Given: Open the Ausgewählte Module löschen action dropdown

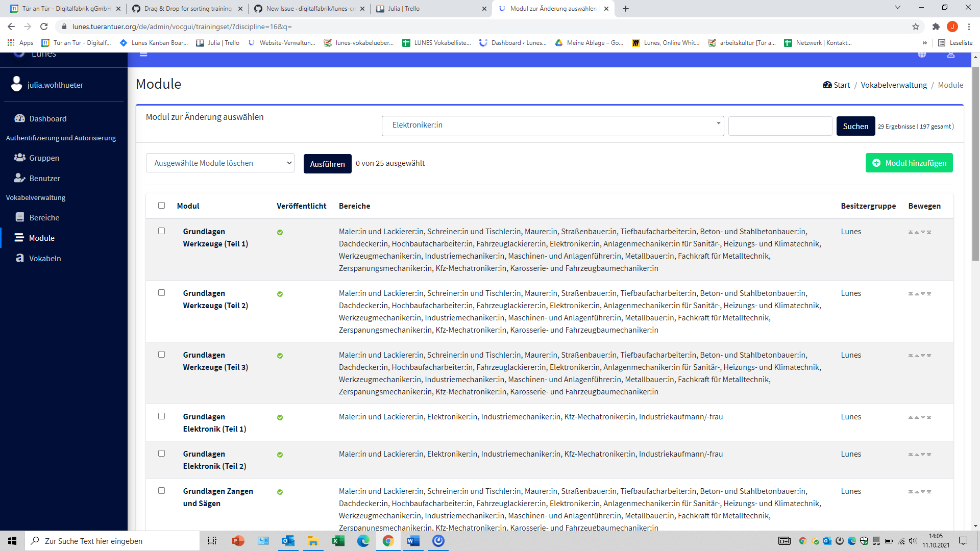Looking at the screenshot, I should click(220, 163).
